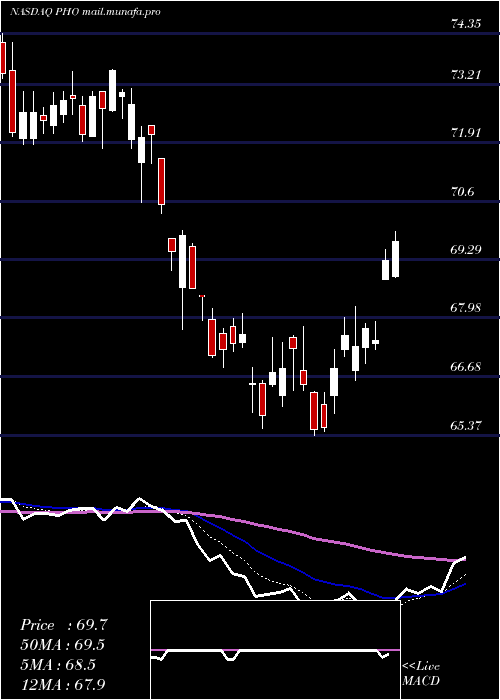Viewport: 500px width, 700px height.
Task: Select the 69.29 price axis label
Action: coord(466,250)
